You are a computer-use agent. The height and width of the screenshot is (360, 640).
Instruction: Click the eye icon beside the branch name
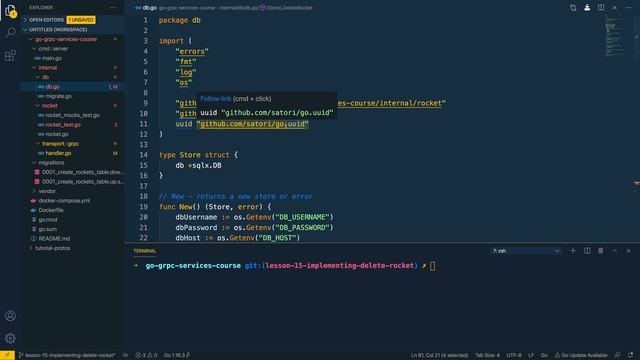125,355
